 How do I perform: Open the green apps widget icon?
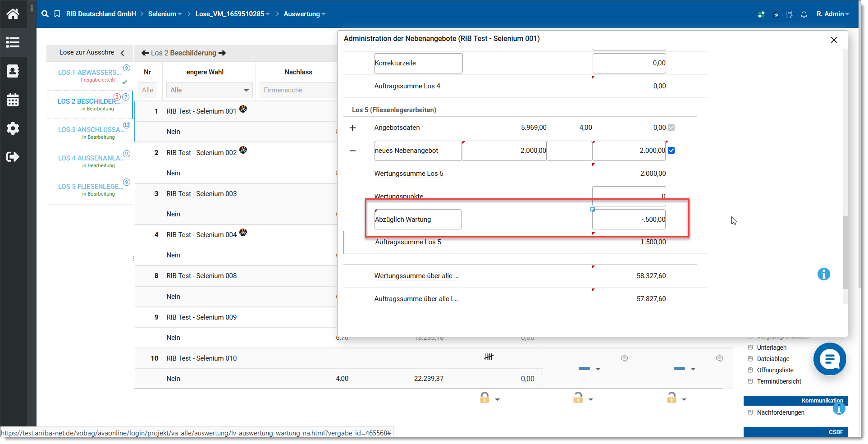coord(761,14)
